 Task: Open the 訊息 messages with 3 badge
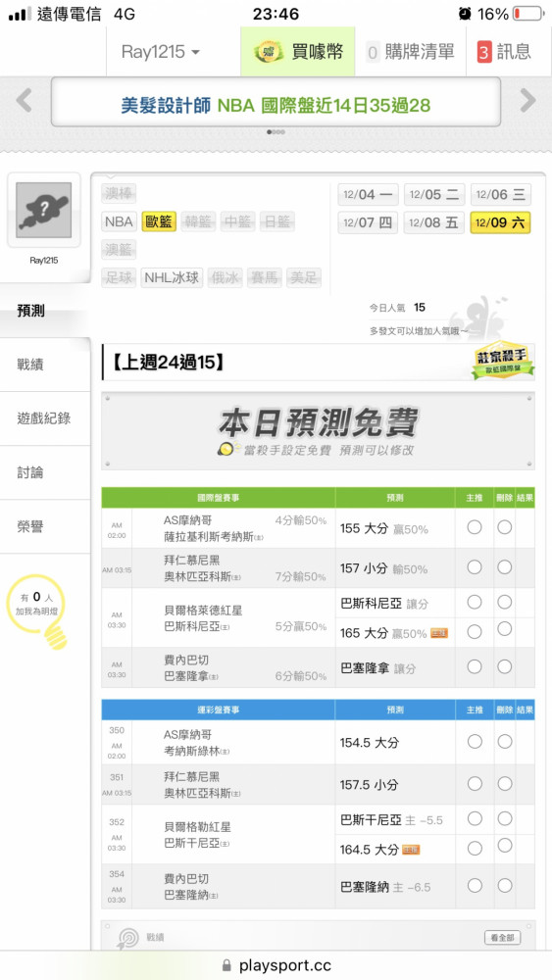click(504, 52)
